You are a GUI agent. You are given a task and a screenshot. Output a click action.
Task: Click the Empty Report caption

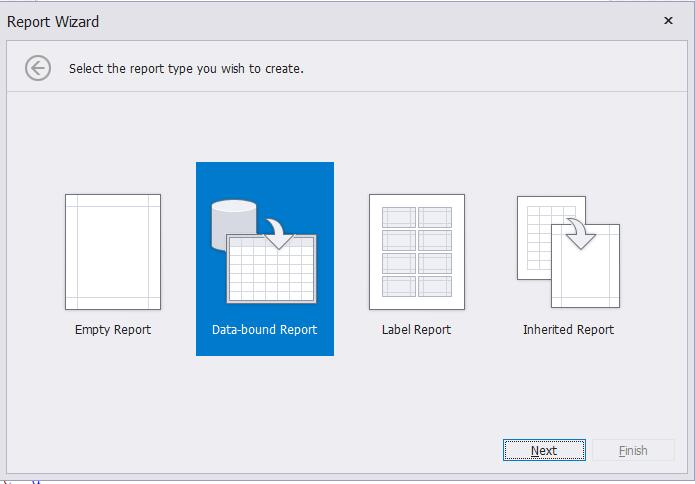click(x=113, y=330)
